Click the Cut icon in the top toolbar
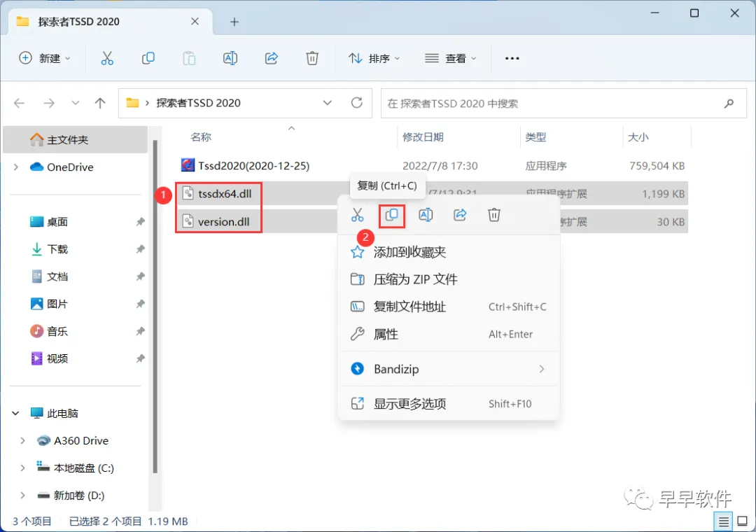The image size is (756, 532). click(x=107, y=58)
